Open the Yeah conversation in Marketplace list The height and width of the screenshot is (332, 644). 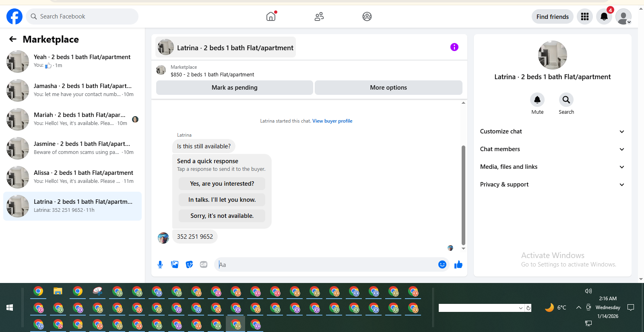click(72, 61)
